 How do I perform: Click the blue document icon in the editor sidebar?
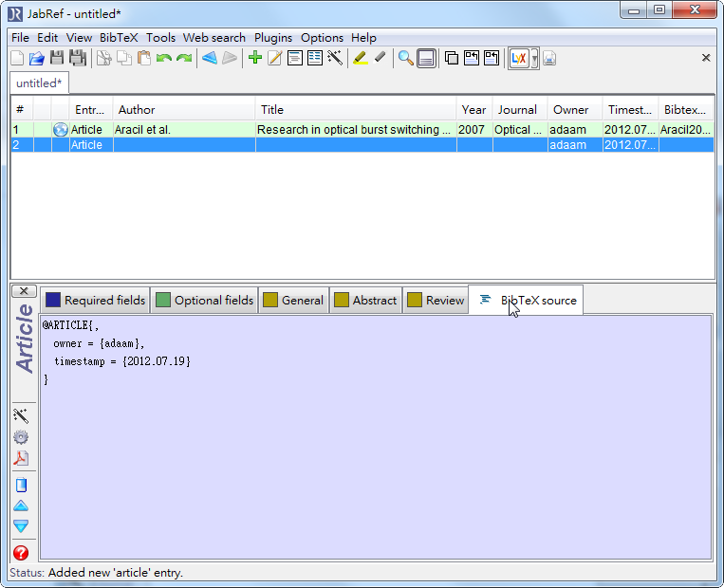(x=21, y=485)
